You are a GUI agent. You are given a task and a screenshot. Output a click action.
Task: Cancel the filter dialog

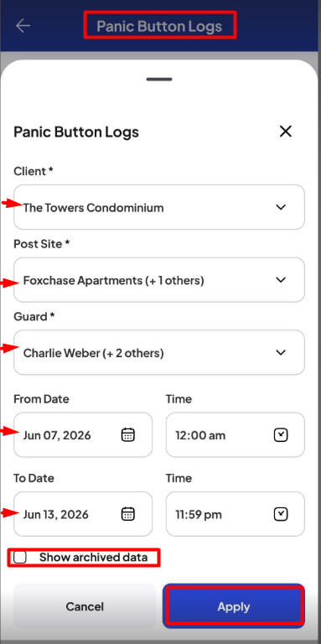click(x=85, y=606)
